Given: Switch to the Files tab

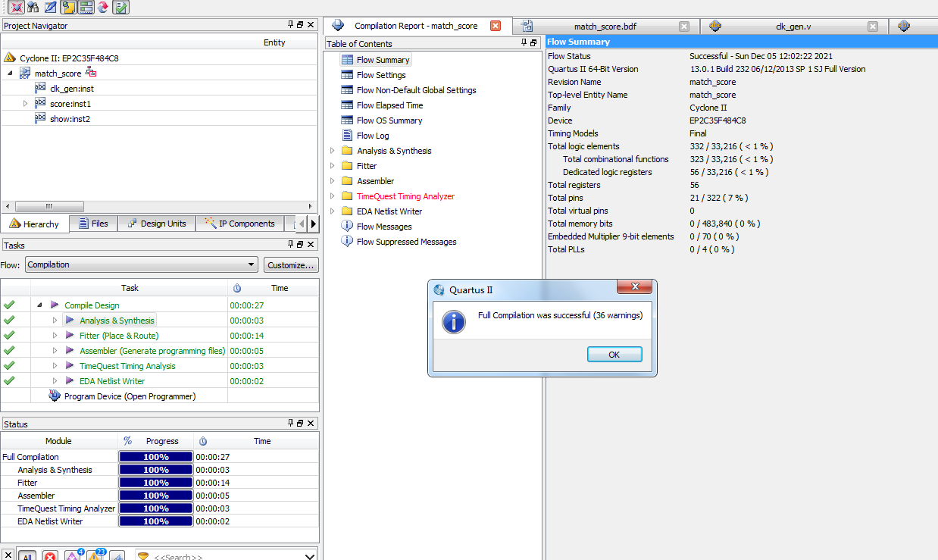Looking at the screenshot, I should 93,224.
